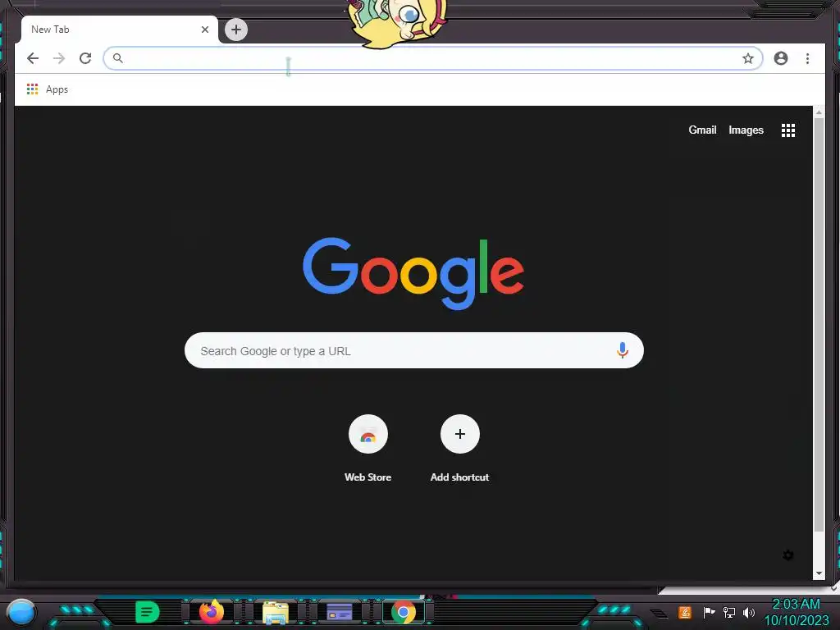Open the network tray icon

click(728, 612)
